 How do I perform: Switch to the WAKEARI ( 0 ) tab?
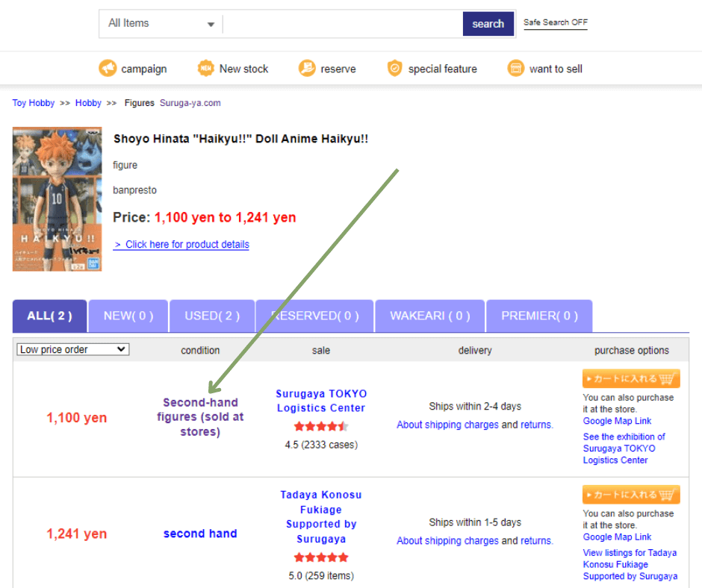pyautogui.click(x=430, y=316)
